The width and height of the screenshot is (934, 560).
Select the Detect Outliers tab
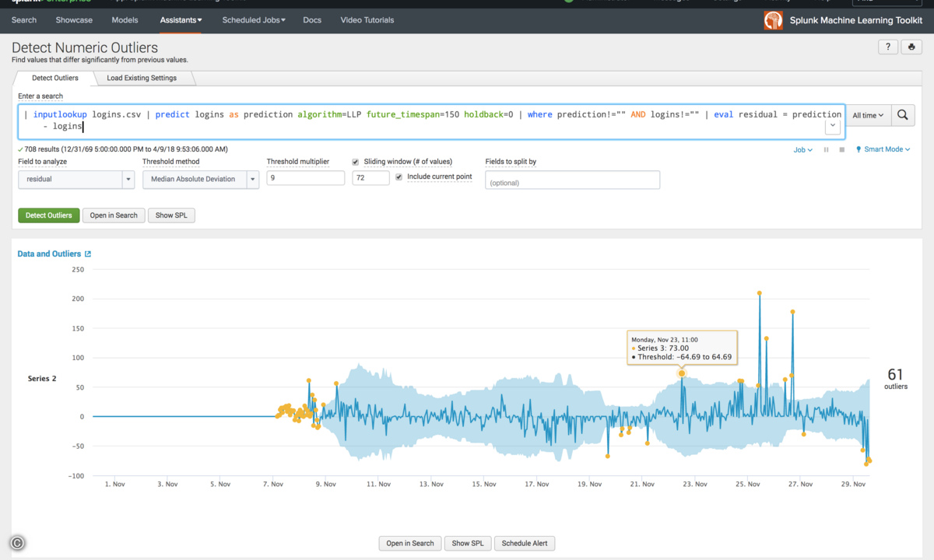(x=54, y=78)
